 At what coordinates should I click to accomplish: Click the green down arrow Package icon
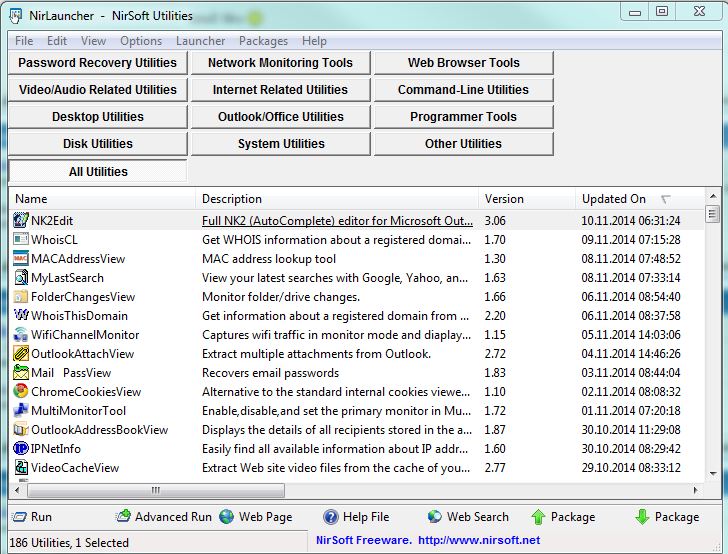(642, 517)
